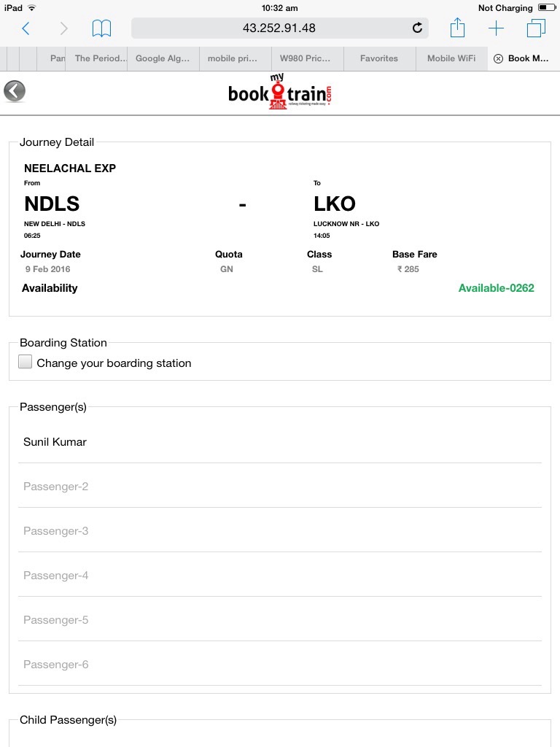
Task: Show all tabs overview icon
Action: [536, 28]
